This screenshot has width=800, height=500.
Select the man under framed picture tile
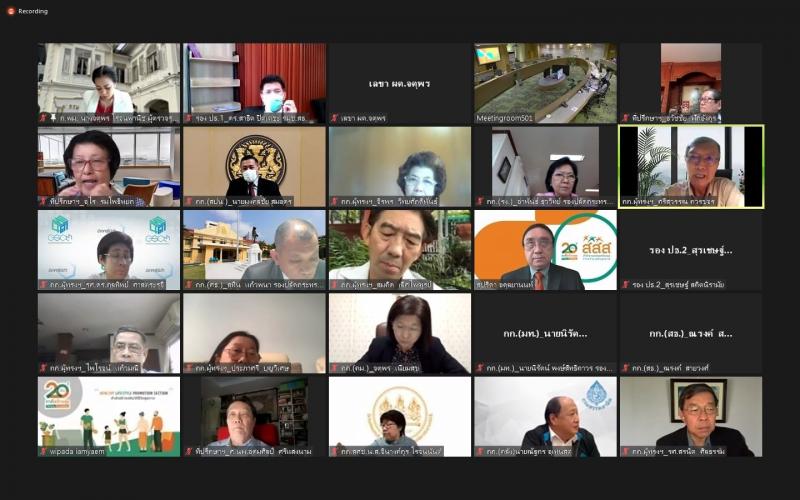(691, 416)
